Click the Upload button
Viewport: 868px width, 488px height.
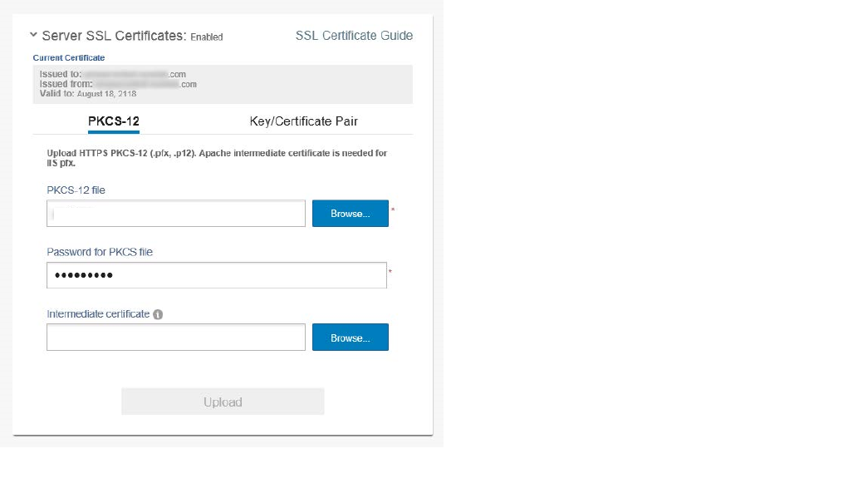click(223, 402)
